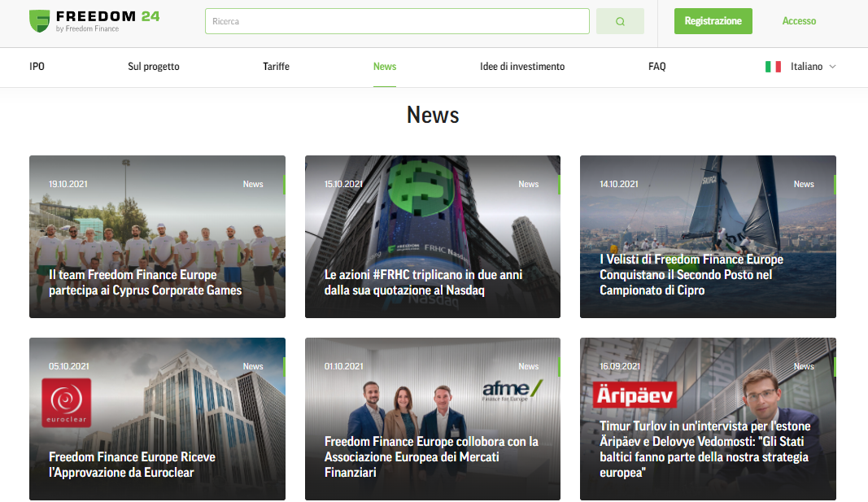Click News tag on the 05.10.2021 card
Screen dimensions: 868x502
pyautogui.click(x=253, y=366)
